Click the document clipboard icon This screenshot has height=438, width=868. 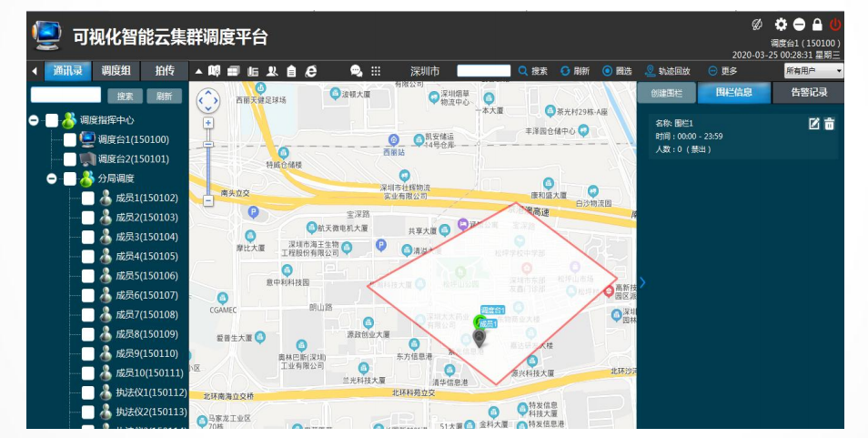pyautogui.click(x=291, y=71)
